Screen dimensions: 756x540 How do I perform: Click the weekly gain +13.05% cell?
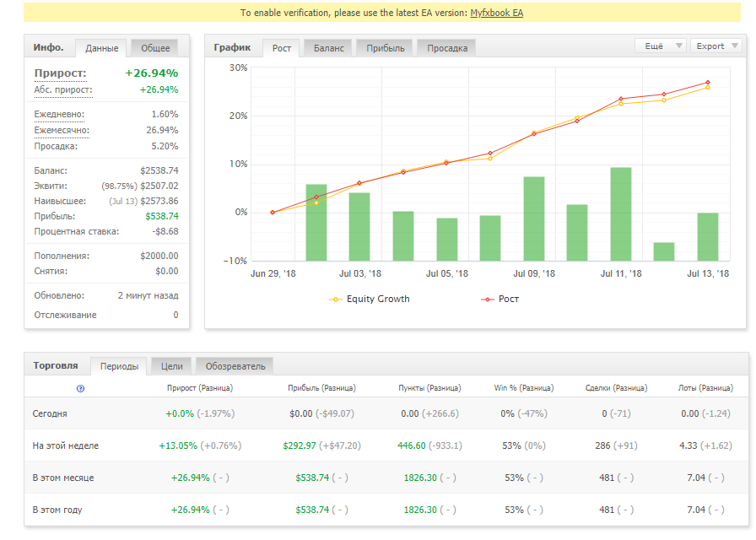pos(200,446)
